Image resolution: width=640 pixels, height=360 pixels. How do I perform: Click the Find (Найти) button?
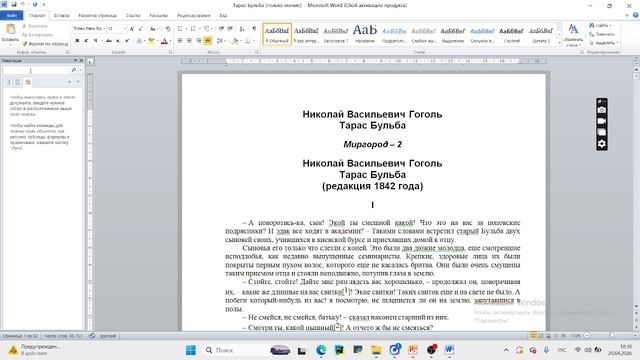coord(600,25)
